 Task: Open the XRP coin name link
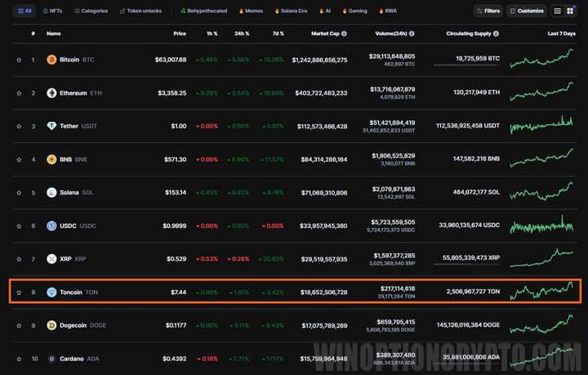click(65, 259)
